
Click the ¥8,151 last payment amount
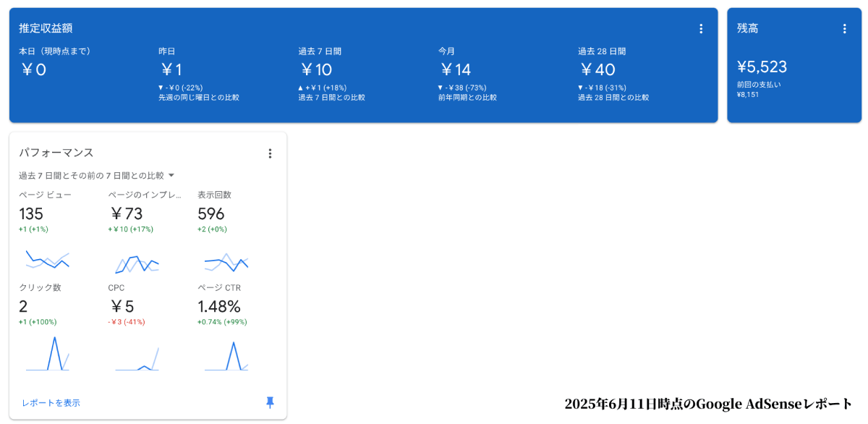[x=748, y=95]
